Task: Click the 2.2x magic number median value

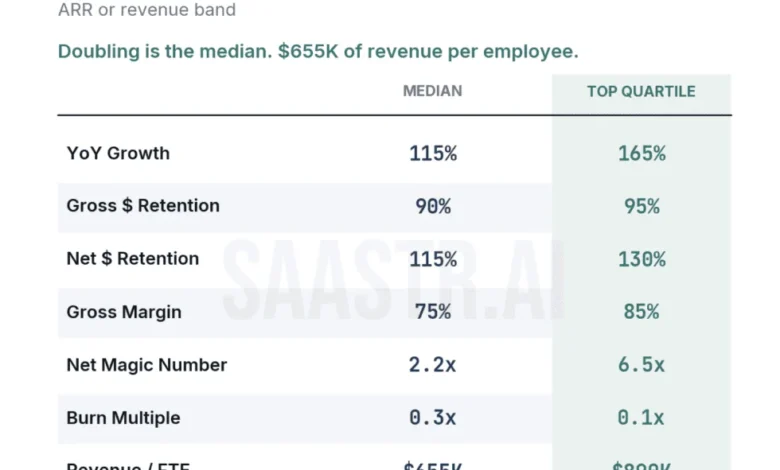Action: coord(432,365)
